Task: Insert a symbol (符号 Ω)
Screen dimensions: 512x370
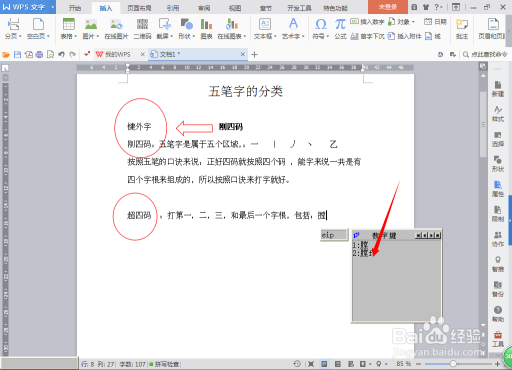Action: [320, 29]
